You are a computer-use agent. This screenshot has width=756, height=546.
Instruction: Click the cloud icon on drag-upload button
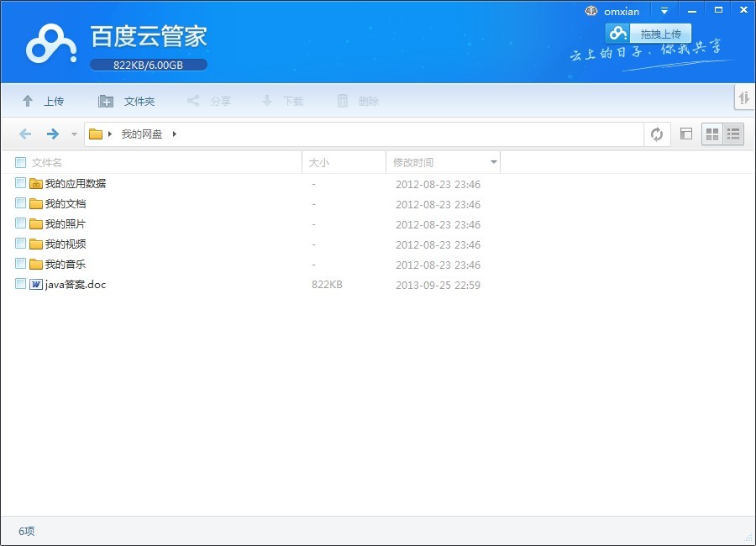point(617,34)
